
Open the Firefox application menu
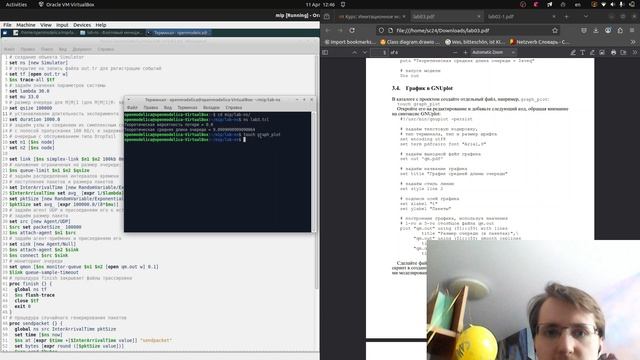click(632, 30)
